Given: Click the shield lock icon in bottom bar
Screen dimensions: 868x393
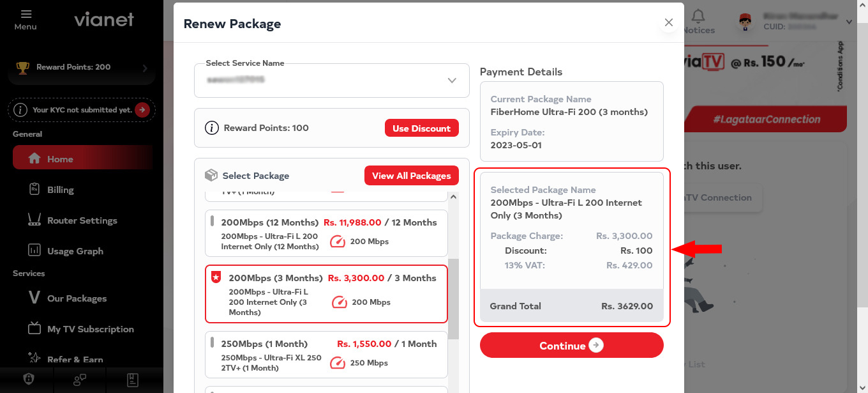Looking at the screenshot, I should tap(29, 379).
